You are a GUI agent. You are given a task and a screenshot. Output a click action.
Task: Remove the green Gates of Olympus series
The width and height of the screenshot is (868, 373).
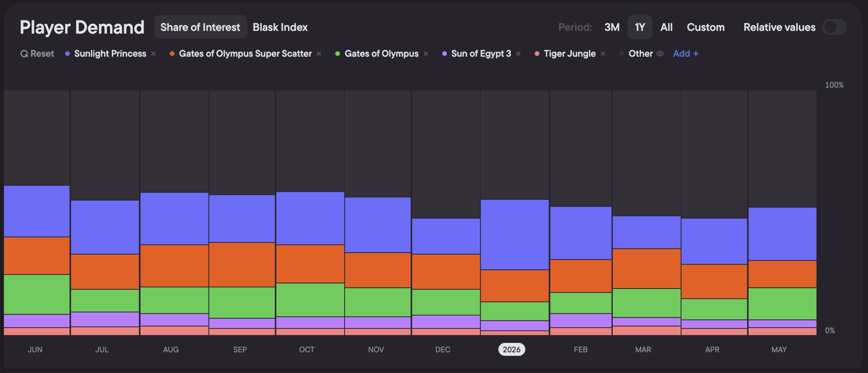[426, 53]
